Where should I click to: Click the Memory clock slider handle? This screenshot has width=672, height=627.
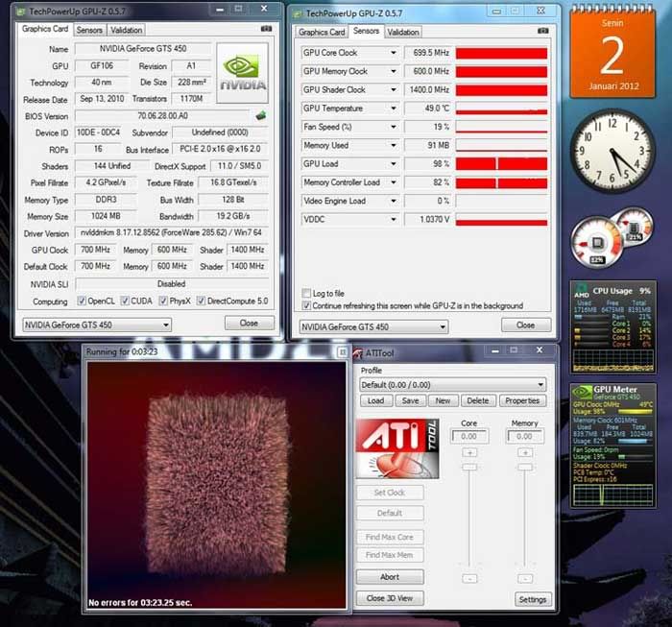pos(525,467)
